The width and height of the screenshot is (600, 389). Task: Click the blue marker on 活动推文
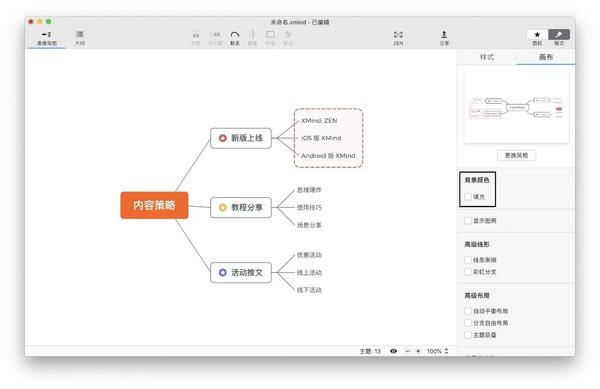coord(222,272)
